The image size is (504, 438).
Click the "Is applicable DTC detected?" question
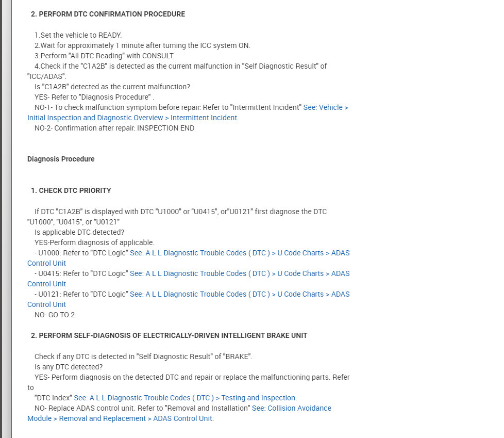[x=79, y=232]
